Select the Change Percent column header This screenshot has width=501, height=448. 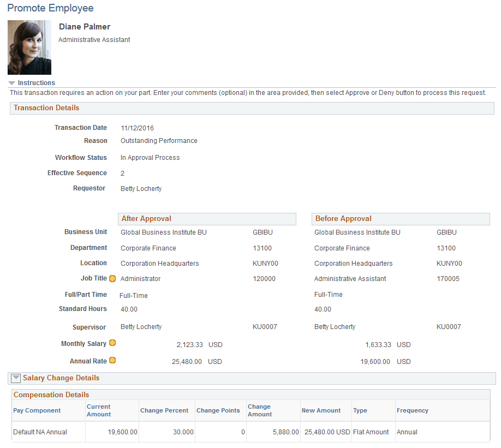click(x=164, y=410)
